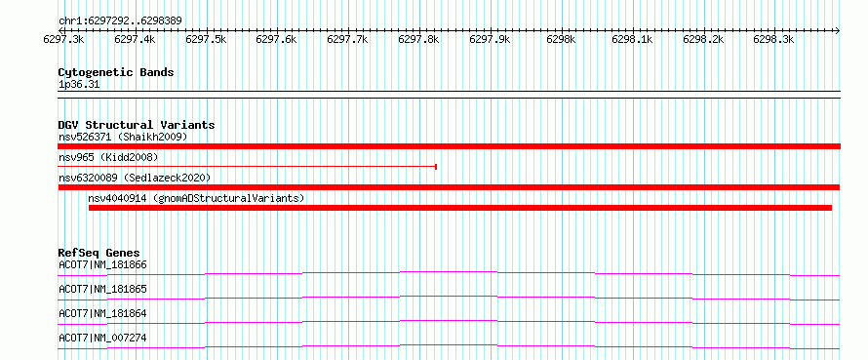Click the thin red line of nsv965
The image size is (868, 360).
coord(248,166)
